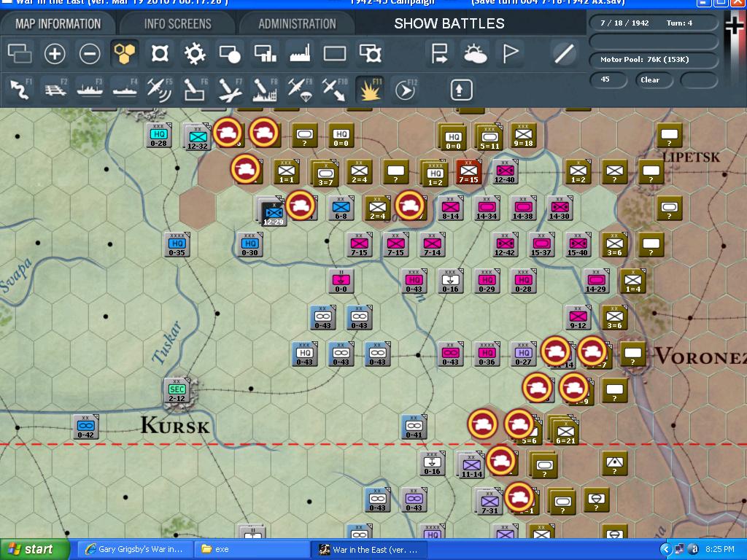Open the ADMINISTRATION tab

(298, 23)
